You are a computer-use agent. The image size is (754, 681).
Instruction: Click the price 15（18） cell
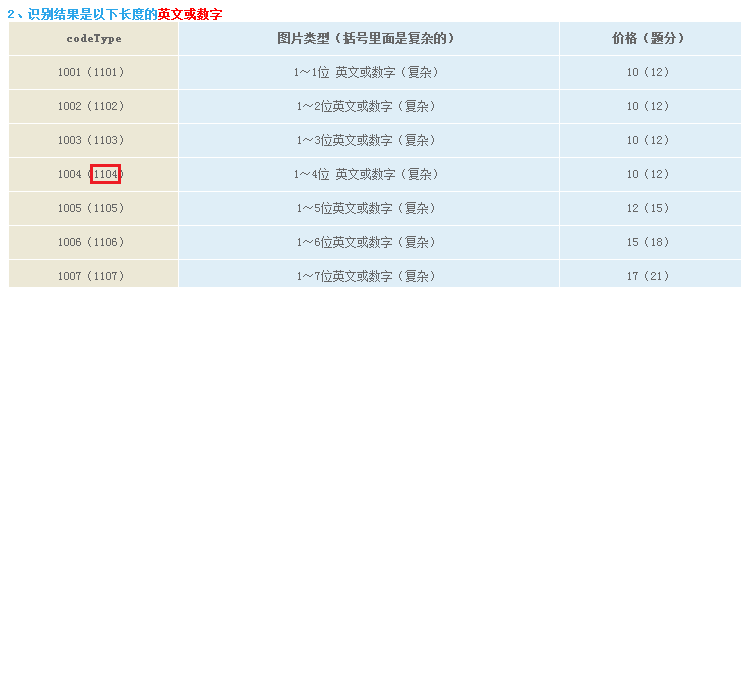tap(649, 243)
